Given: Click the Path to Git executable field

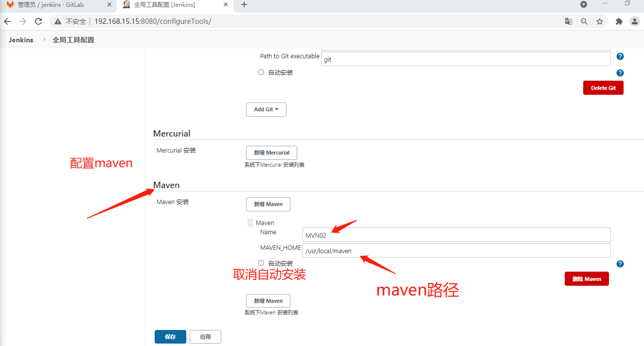Looking at the screenshot, I should pos(465,59).
